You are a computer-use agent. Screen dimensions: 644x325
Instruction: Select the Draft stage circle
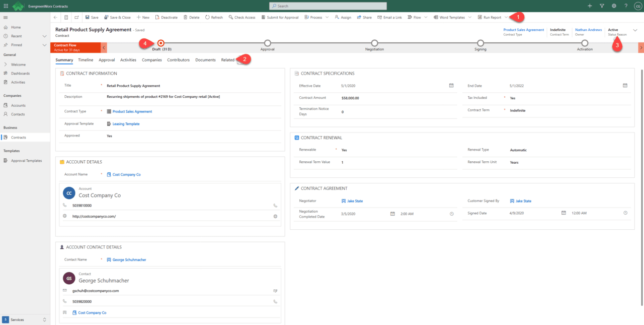click(x=161, y=43)
